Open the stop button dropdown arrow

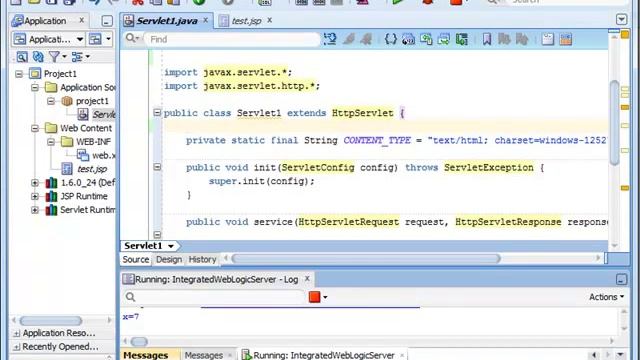(x=325, y=297)
